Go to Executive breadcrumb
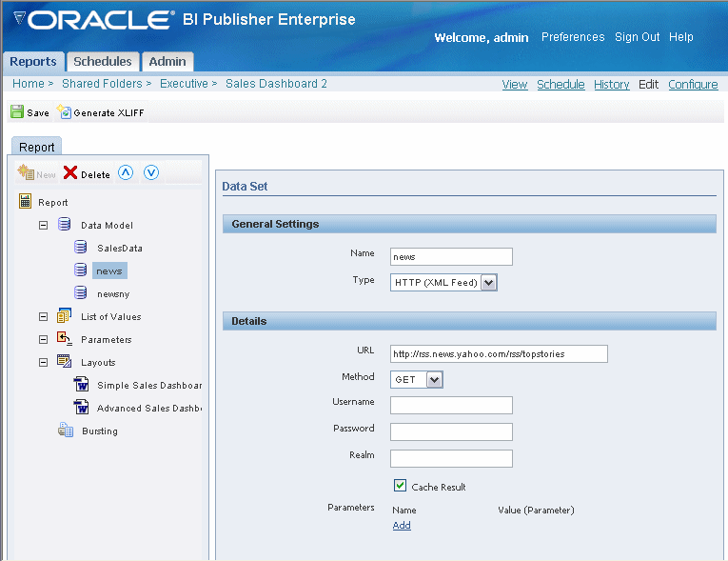 (184, 84)
